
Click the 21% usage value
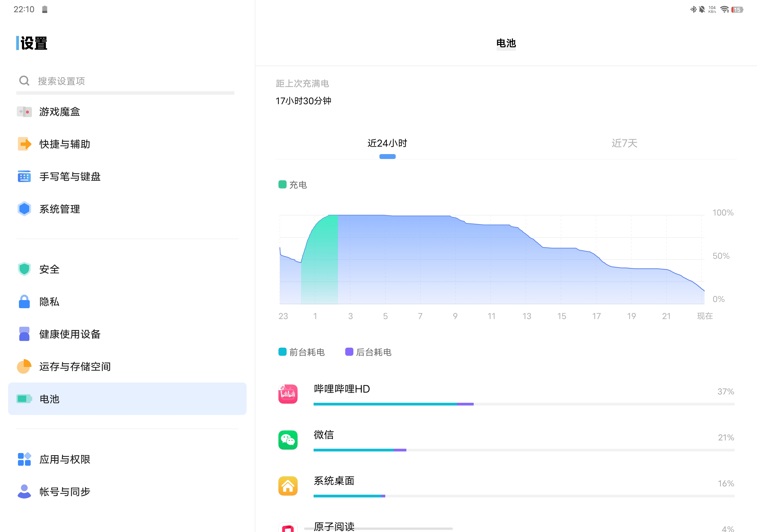tap(726, 437)
